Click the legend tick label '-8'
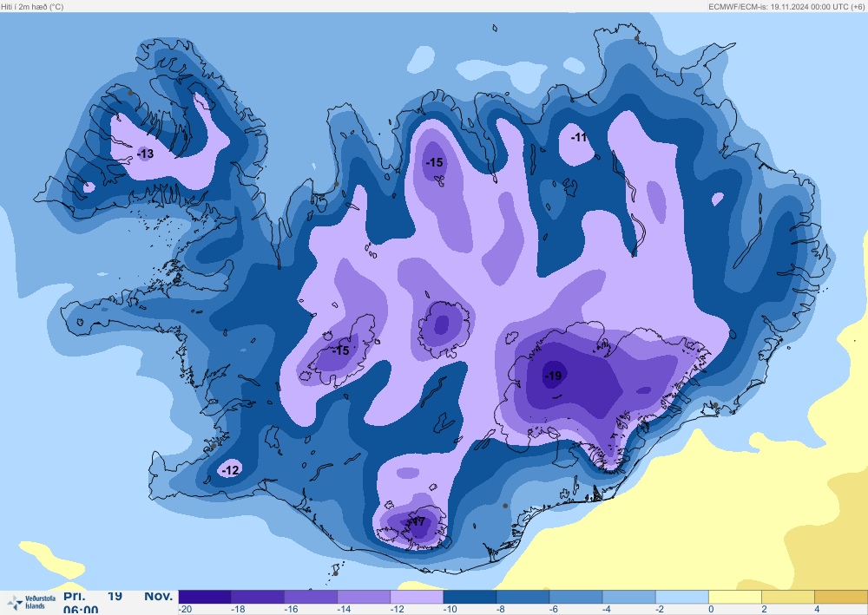Viewport: 868px width, 615px height. click(x=501, y=610)
